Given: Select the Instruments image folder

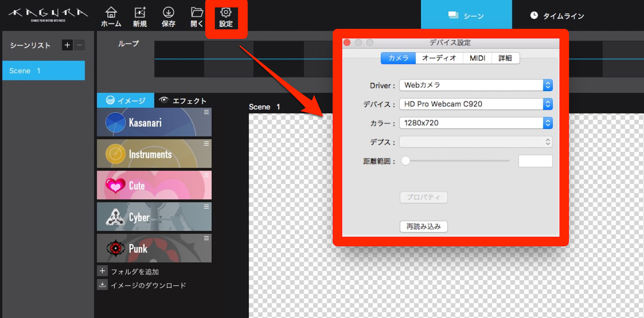Looking at the screenshot, I should (154, 154).
